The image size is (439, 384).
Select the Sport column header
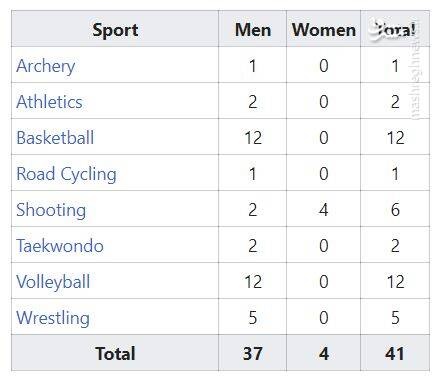pos(115,29)
